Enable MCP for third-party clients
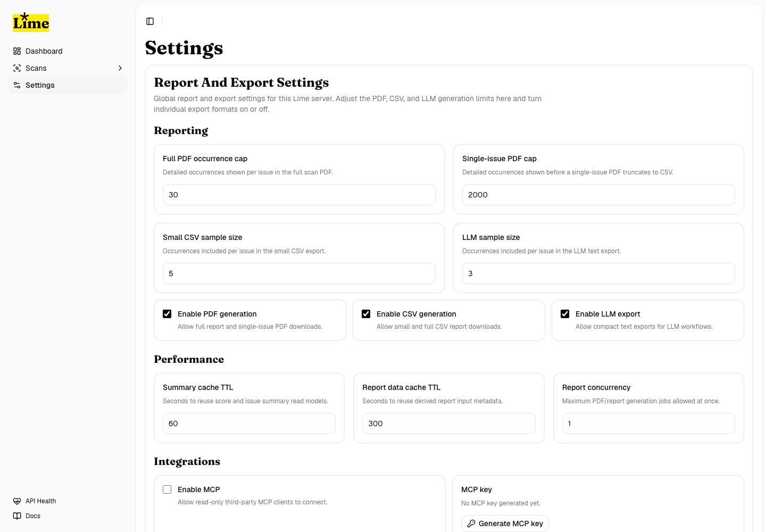Screen dimensions: 766x532 click(x=167, y=489)
